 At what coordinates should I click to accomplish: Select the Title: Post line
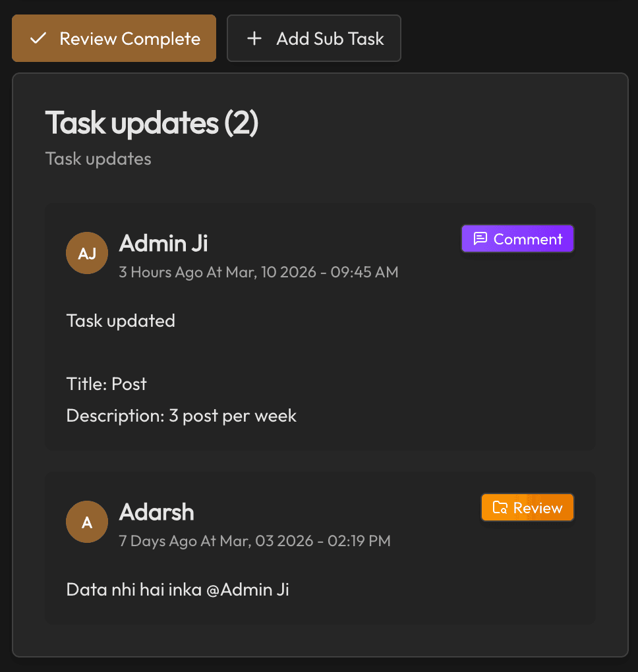tap(106, 384)
